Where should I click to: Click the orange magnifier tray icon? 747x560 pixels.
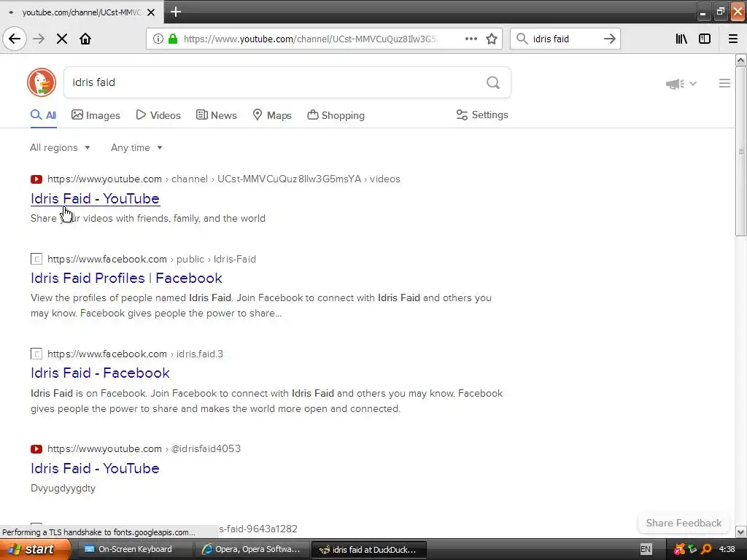tap(706, 549)
